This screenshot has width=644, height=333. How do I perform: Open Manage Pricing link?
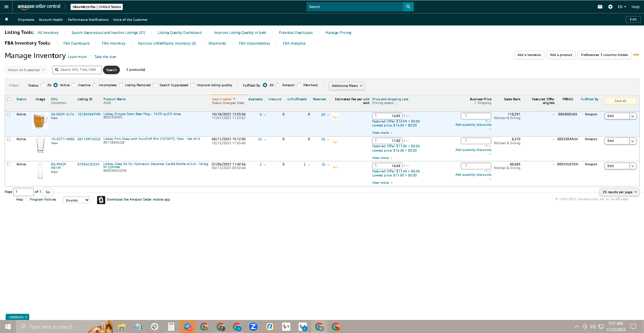coord(338,33)
